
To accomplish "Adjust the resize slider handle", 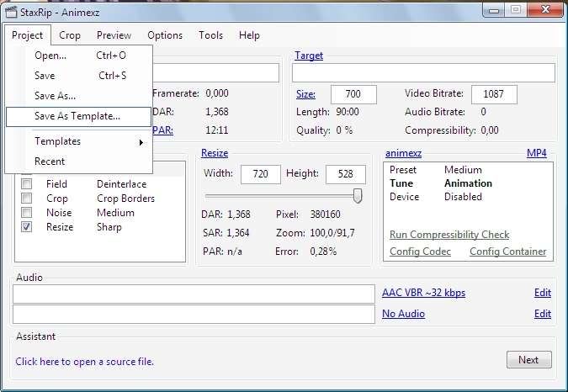I will tap(358, 195).
